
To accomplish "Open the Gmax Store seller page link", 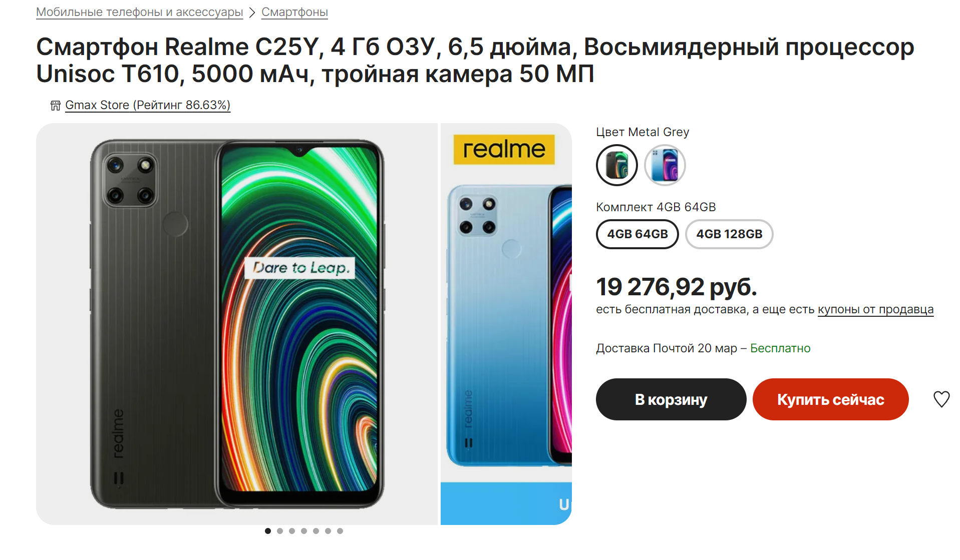I will pyautogui.click(x=148, y=105).
